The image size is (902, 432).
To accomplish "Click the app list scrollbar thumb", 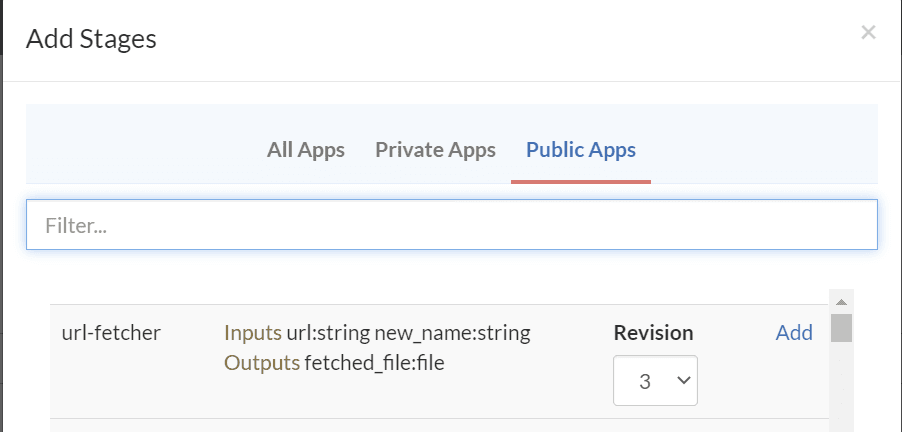I will pyautogui.click(x=842, y=328).
